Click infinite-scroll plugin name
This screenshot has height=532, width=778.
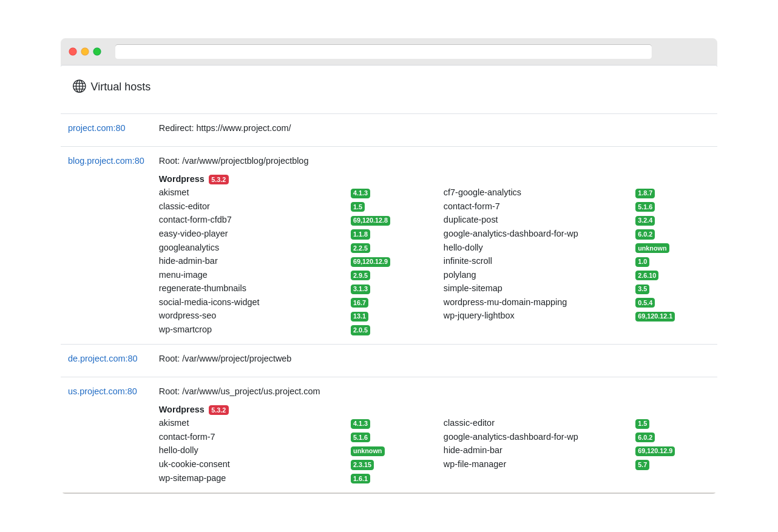468,261
